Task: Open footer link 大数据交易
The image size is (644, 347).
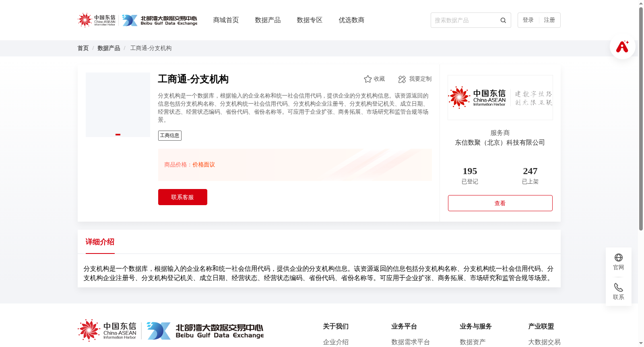Action: [544, 342]
